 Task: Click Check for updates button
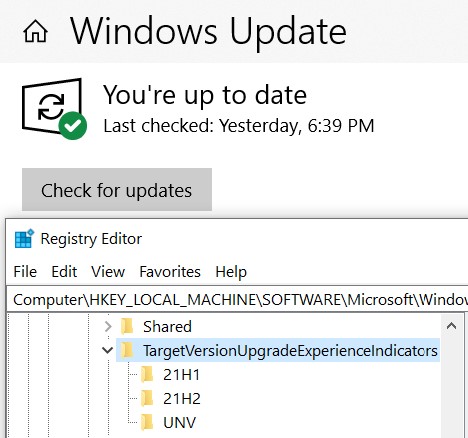[117, 190]
